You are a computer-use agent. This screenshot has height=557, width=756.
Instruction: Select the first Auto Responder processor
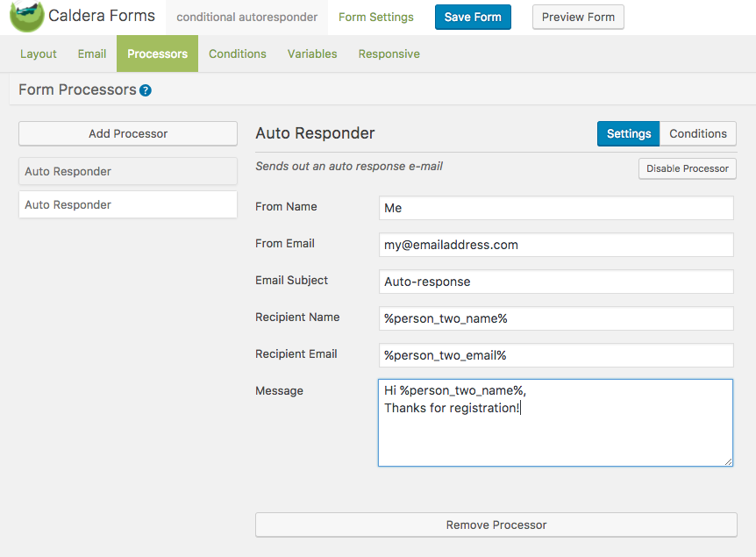tap(128, 171)
